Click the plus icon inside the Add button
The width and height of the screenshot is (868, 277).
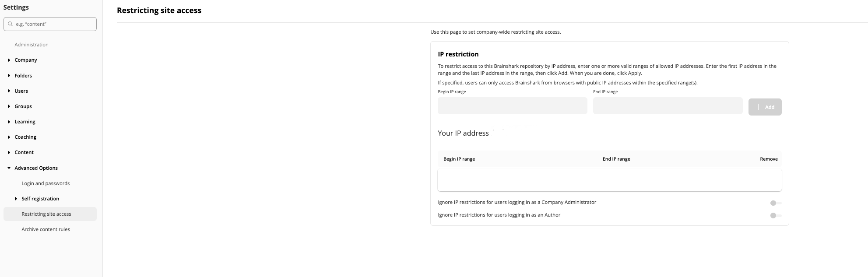[759, 107]
